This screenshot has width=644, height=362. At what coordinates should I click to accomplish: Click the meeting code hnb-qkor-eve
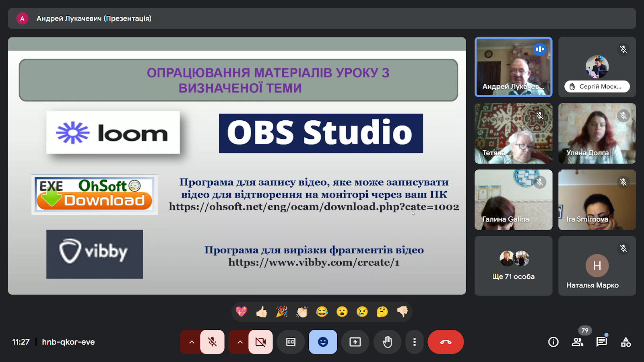[x=68, y=342]
